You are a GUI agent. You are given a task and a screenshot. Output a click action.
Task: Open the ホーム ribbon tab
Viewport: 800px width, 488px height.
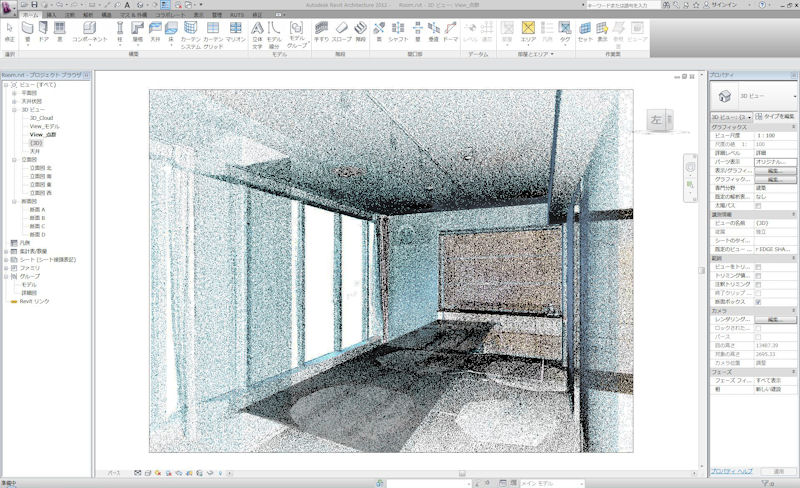tap(30, 16)
